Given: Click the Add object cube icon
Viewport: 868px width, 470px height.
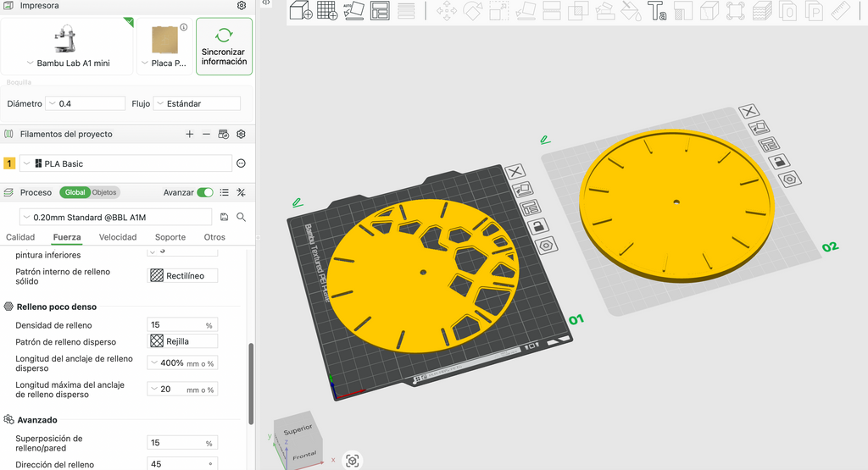Looking at the screenshot, I should coord(301,10).
